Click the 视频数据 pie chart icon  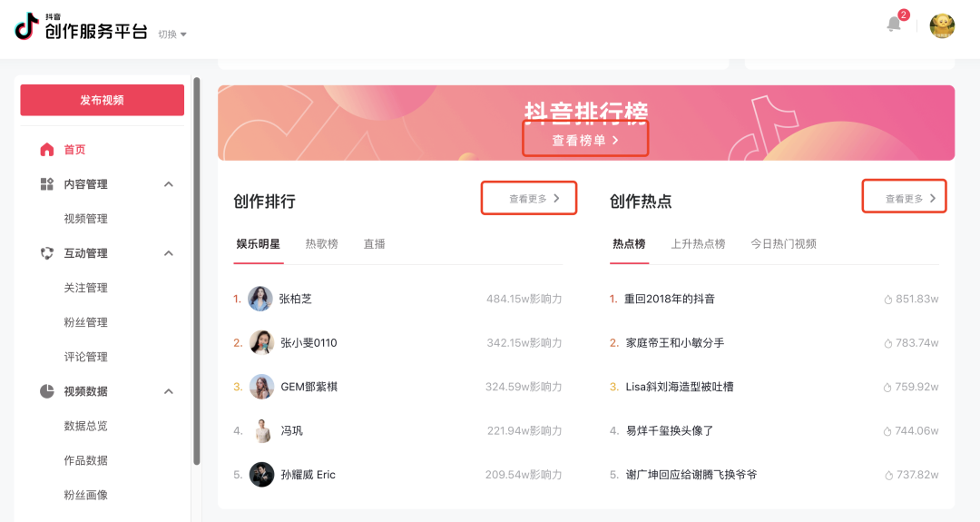point(47,391)
